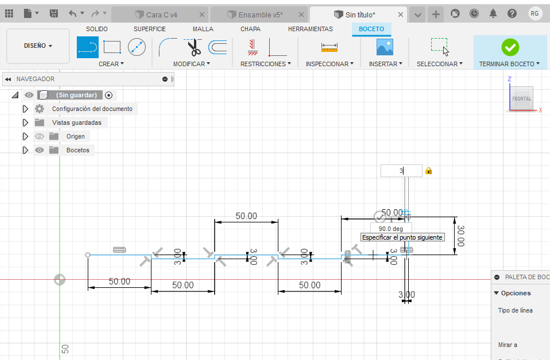Screen dimensions: 554x360
Task: Click the FRONTAL view cube face
Action: (x=522, y=98)
